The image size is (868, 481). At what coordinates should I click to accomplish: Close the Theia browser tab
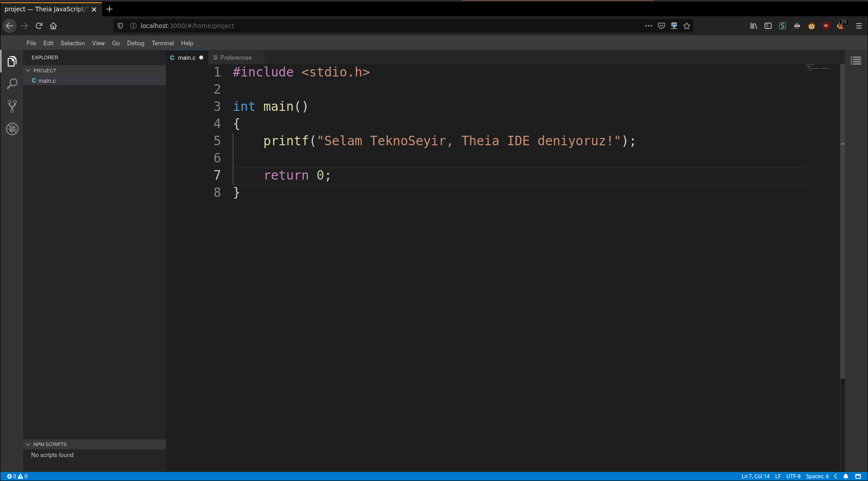94,9
